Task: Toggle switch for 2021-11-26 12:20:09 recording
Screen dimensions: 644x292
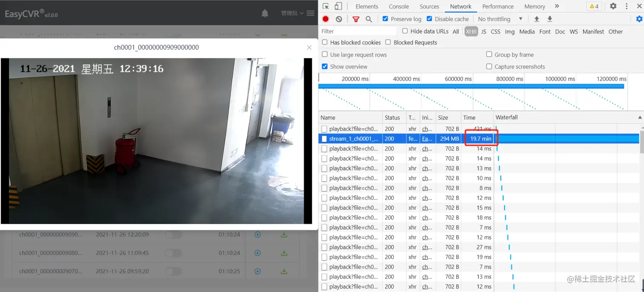Action: pyautogui.click(x=173, y=235)
